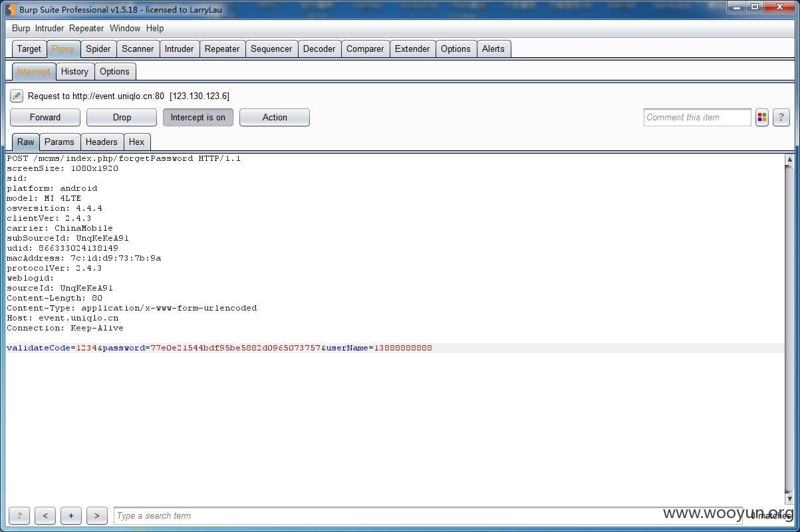Open the Action menu button
800x532 pixels.
click(275, 118)
